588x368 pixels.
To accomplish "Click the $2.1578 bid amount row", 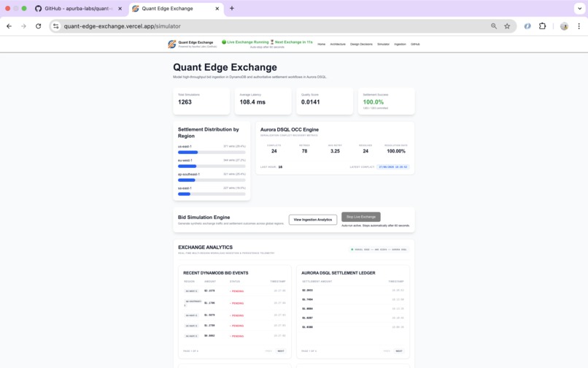I will point(235,291).
